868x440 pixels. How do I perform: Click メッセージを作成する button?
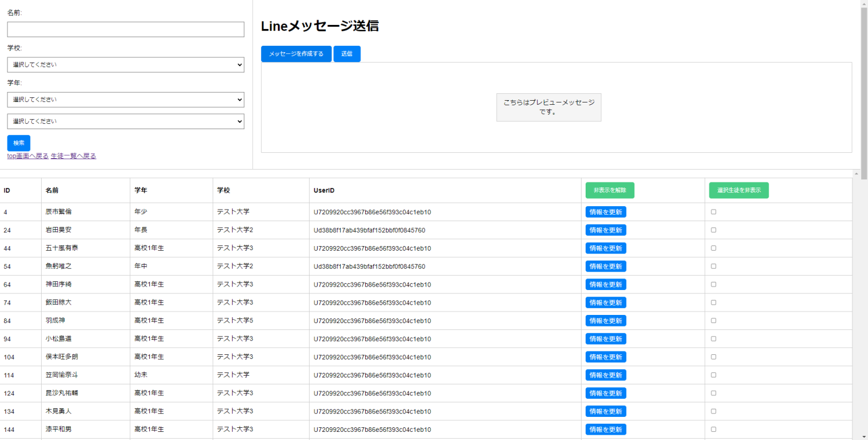click(296, 54)
